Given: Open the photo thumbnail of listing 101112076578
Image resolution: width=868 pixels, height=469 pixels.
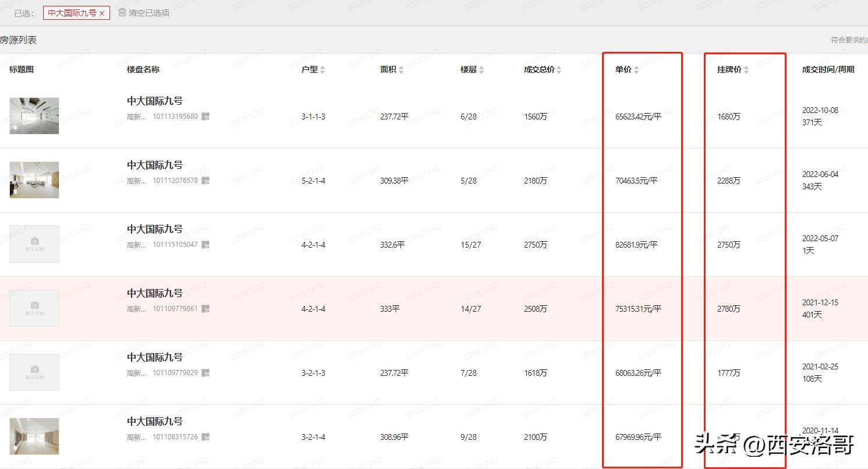Looking at the screenshot, I should coord(34,180).
